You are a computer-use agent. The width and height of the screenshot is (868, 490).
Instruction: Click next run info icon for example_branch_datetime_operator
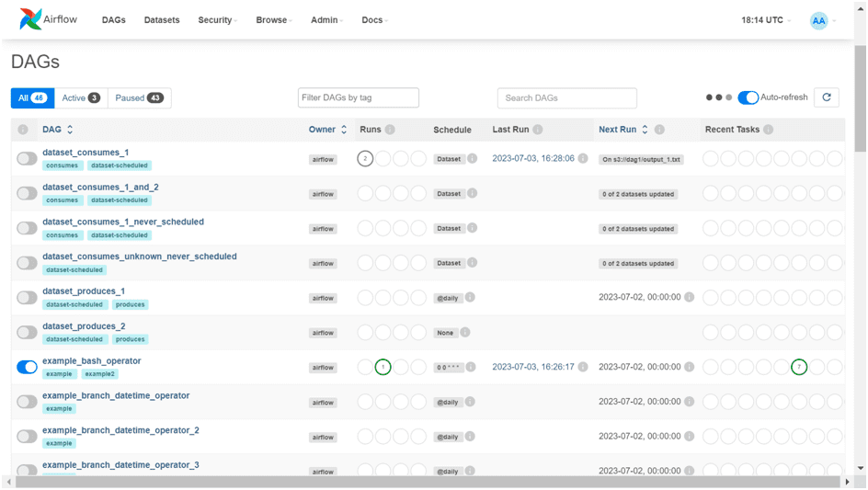click(x=690, y=402)
